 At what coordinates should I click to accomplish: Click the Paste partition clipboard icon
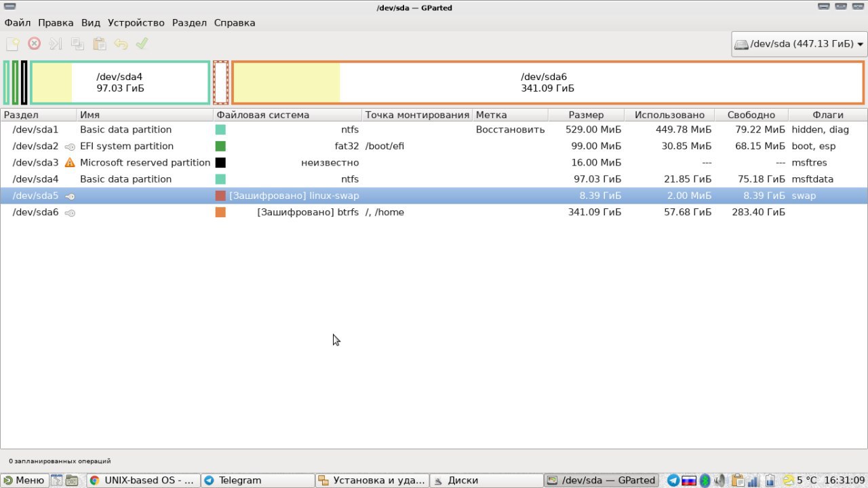point(99,44)
